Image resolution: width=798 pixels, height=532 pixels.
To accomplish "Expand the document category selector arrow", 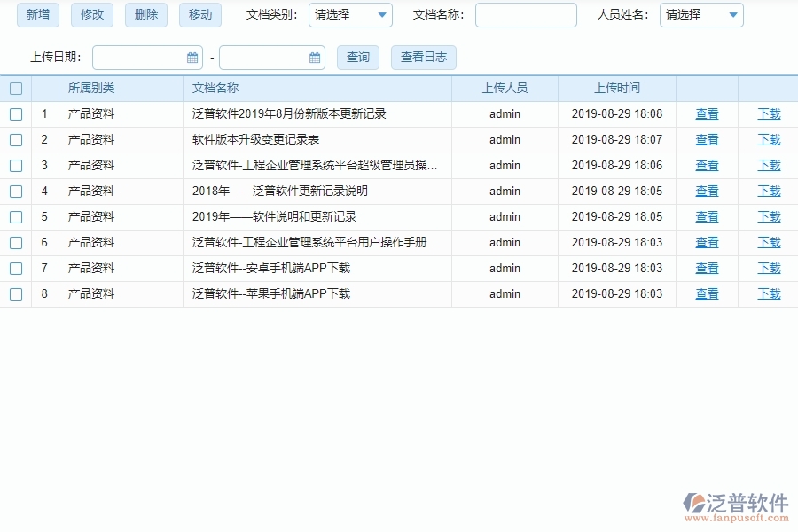I will coord(381,15).
